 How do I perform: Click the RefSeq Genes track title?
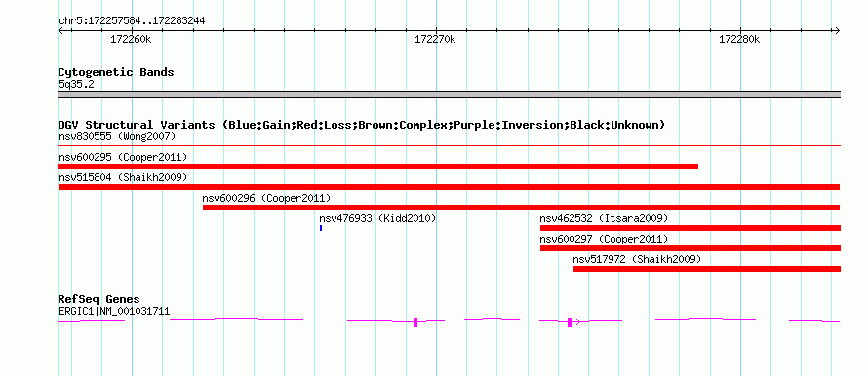pyautogui.click(x=99, y=300)
